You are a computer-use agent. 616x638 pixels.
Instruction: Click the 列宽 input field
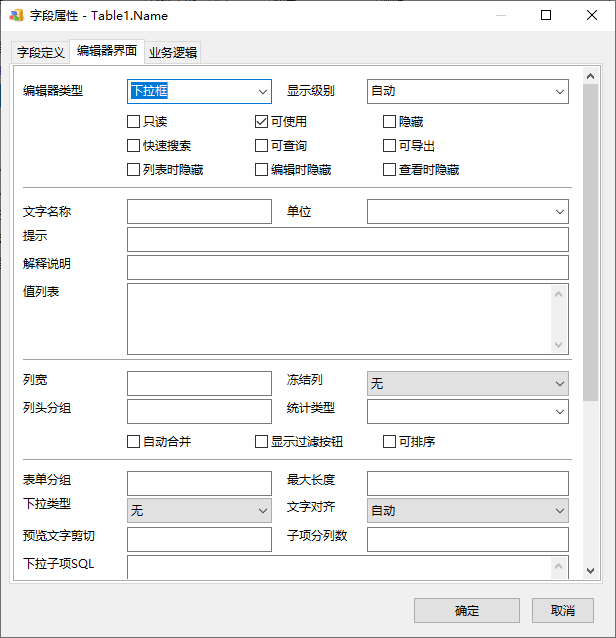[x=199, y=383]
